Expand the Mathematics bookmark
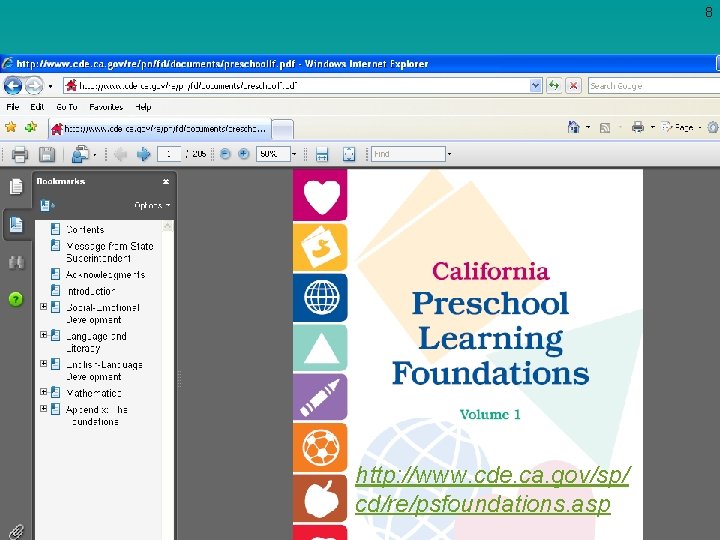The width and height of the screenshot is (720, 540). (44, 392)
